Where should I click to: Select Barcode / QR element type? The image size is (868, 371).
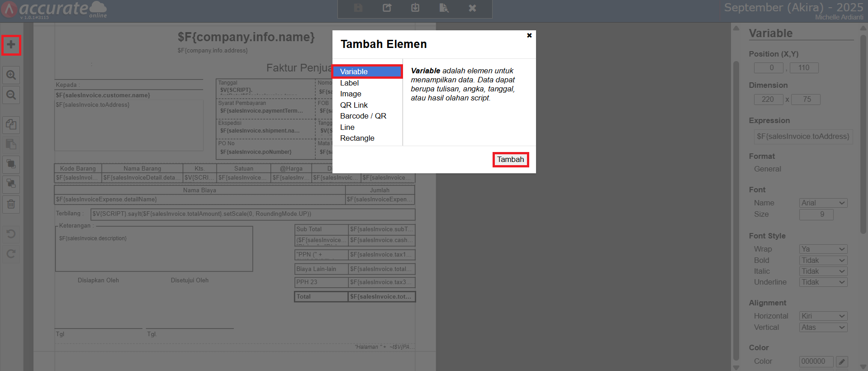point(363,116)
